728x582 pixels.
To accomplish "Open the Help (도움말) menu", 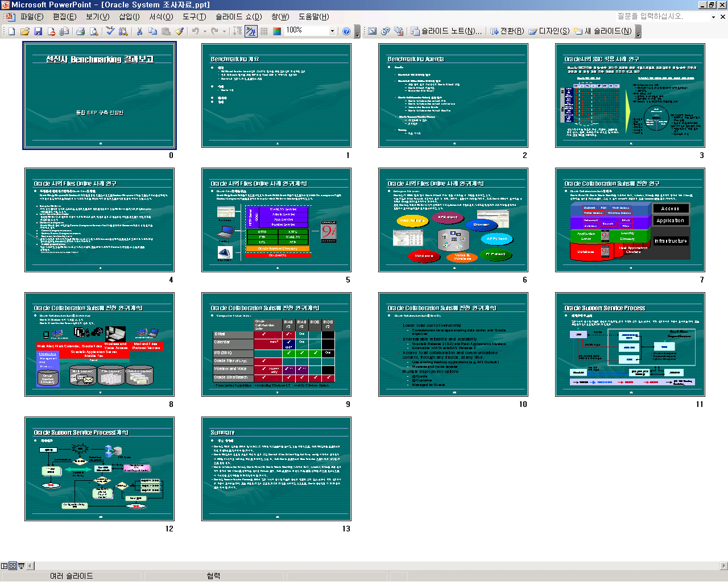I will 313,17.
